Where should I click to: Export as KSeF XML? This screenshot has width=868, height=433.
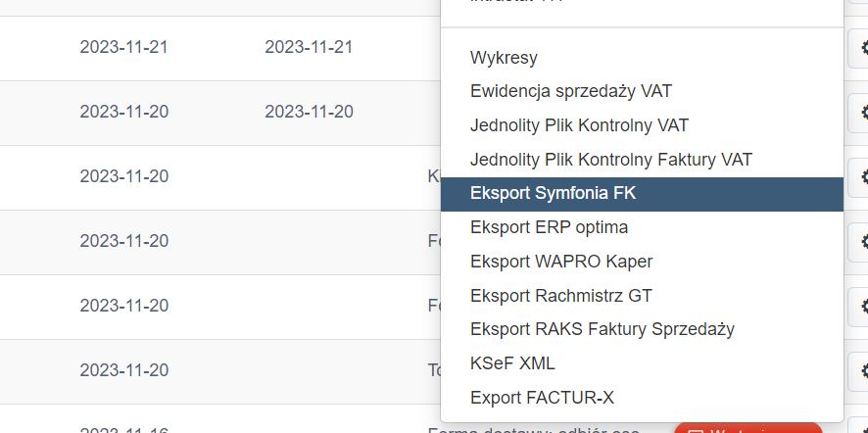[512, 363]
